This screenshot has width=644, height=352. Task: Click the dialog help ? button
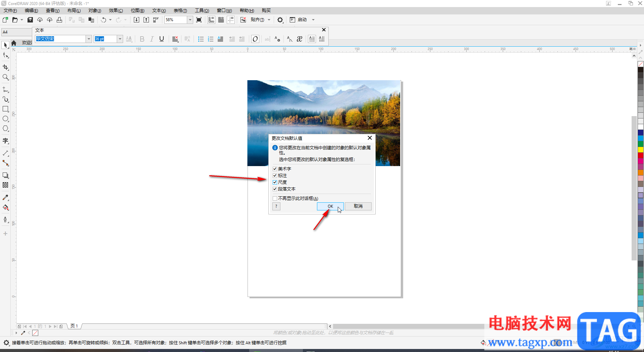click(276, 206)
